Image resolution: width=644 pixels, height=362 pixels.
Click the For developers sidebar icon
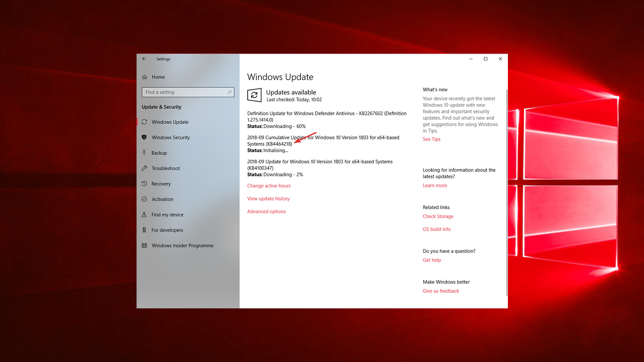point(144,230)
